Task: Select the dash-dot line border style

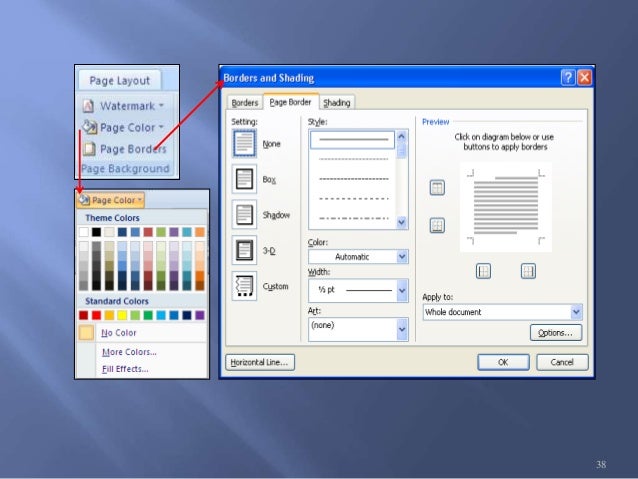Action: (x=353, y=218)
